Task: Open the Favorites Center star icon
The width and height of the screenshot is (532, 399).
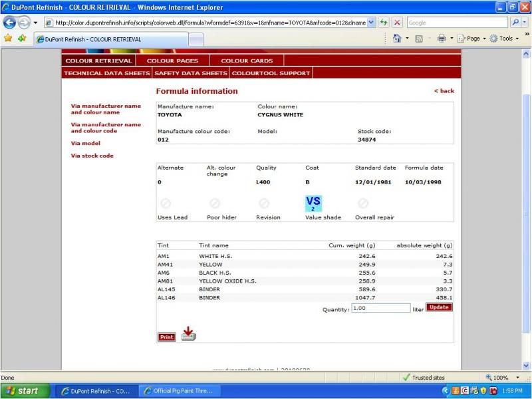Action: (8, 38)
